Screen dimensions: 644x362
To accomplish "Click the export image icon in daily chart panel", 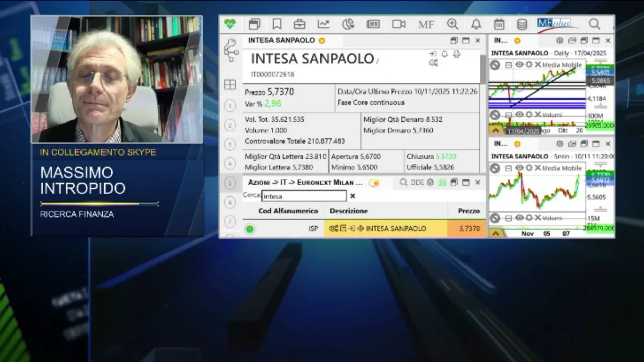I will point(572,41).
